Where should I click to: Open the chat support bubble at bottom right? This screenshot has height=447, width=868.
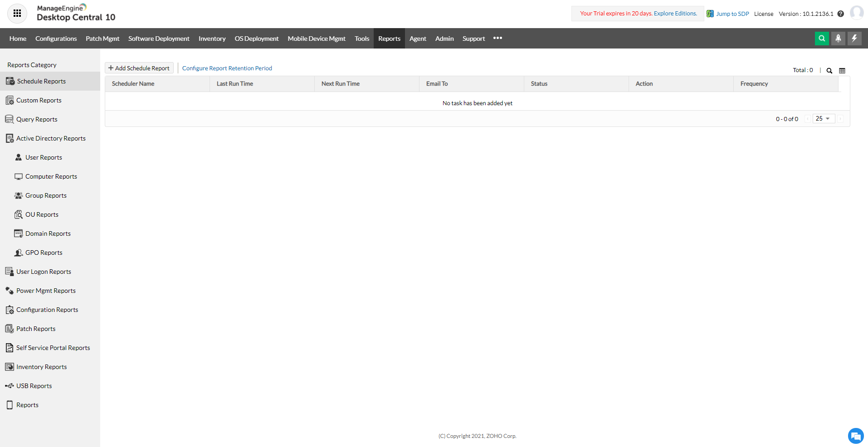(855, 436)
